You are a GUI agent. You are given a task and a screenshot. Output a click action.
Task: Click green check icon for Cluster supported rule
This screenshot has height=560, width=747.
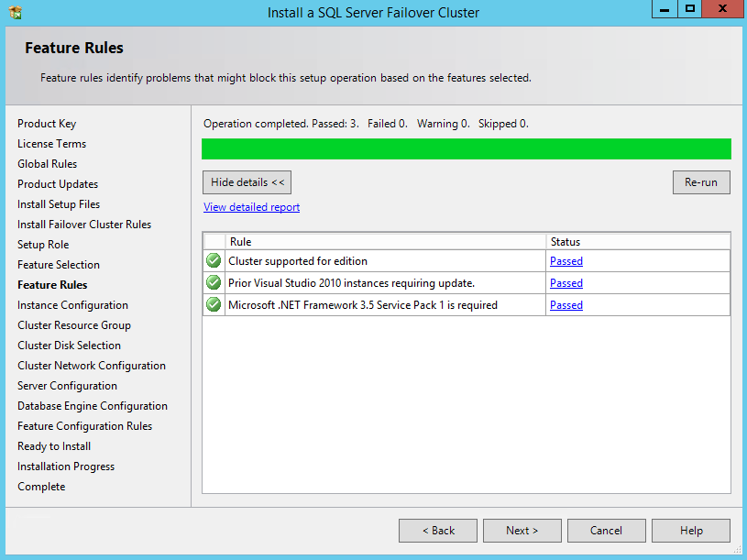214,260
